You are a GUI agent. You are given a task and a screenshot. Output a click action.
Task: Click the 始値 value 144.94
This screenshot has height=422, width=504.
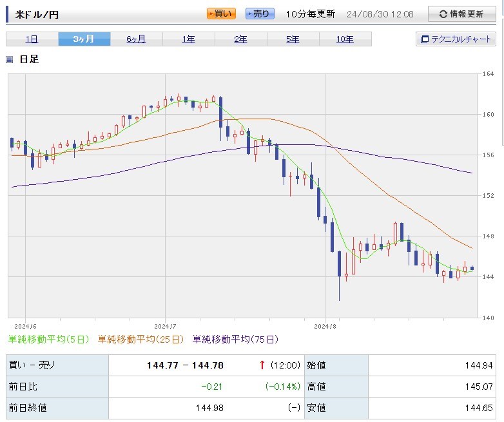[x=479, y=365]
